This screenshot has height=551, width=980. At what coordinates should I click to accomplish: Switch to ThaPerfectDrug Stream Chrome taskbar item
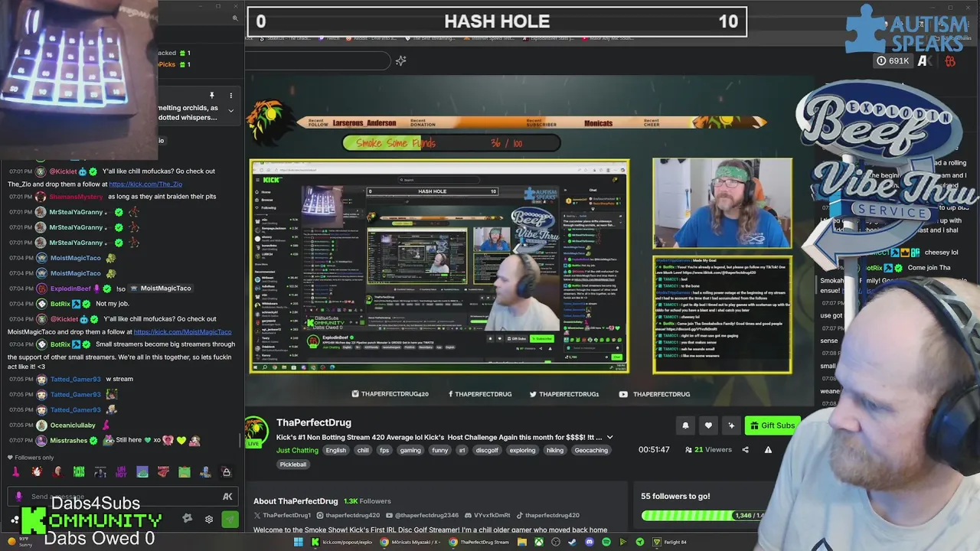click(x=479, y=542)
